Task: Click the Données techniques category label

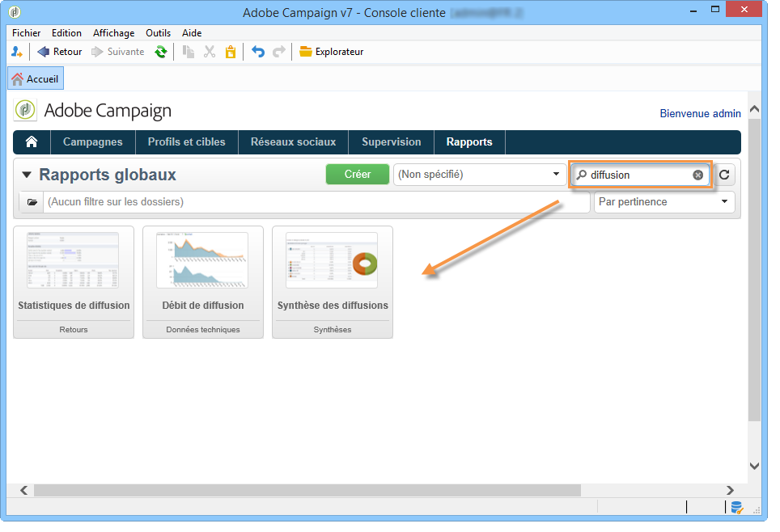Action: [203, 330]
